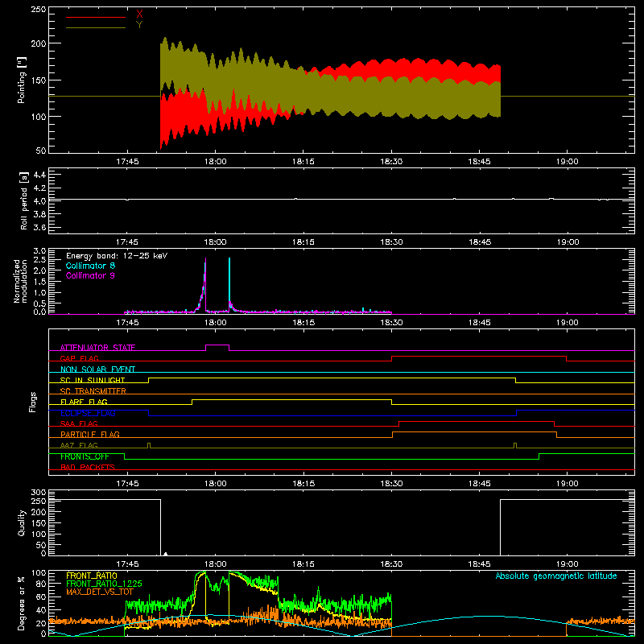Click the second A47_FLAG pulse near 18:51
The image size is (644, 644).
(515, 445)
